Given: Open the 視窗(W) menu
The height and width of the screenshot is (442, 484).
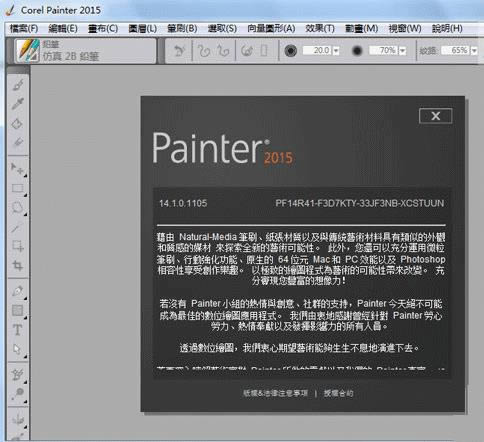Looking at the screenshot, I should [x=405, y=29].
